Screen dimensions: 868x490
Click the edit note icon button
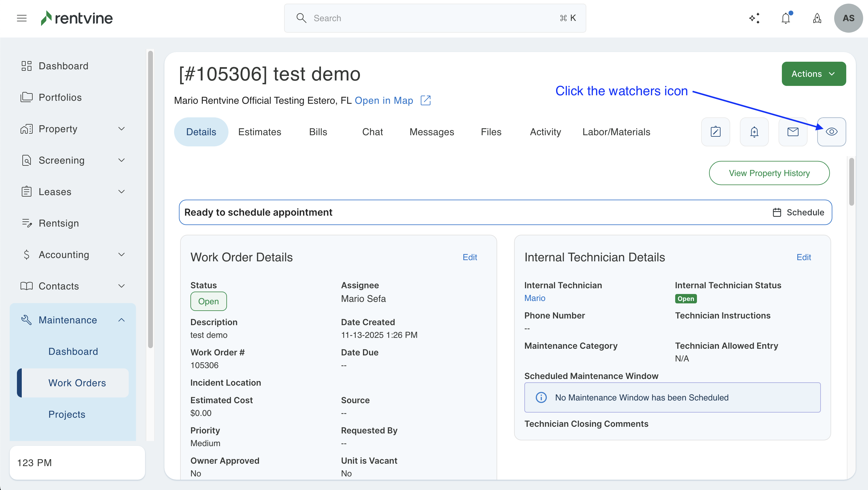pyautogui.click(x=715, y=132)
